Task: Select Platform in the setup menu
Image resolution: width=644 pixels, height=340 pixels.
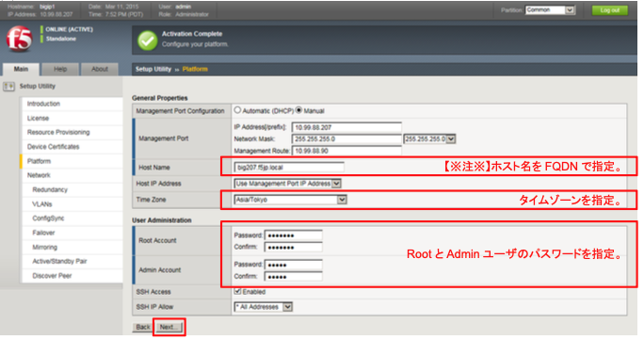Action: [x=39, y=161]
